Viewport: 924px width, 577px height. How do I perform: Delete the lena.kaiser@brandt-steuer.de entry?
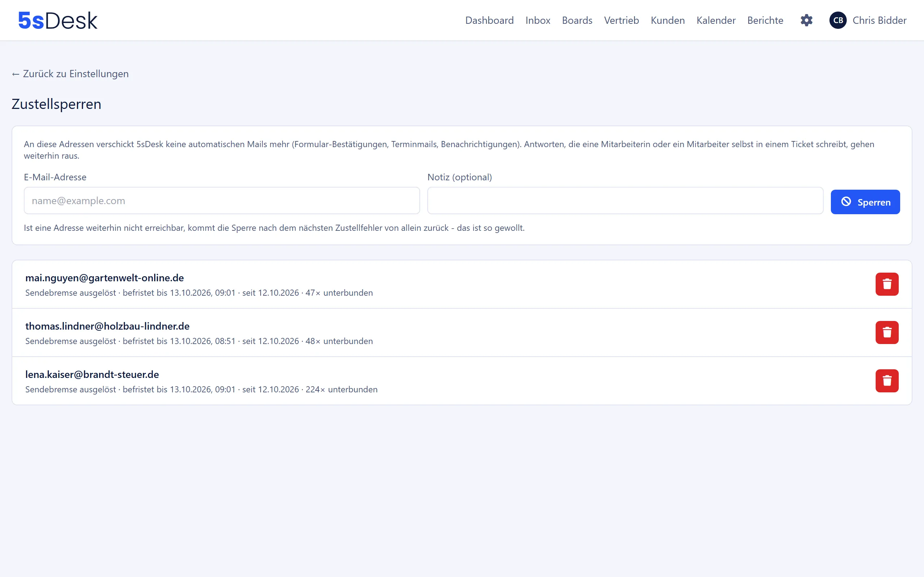(887, 381)
